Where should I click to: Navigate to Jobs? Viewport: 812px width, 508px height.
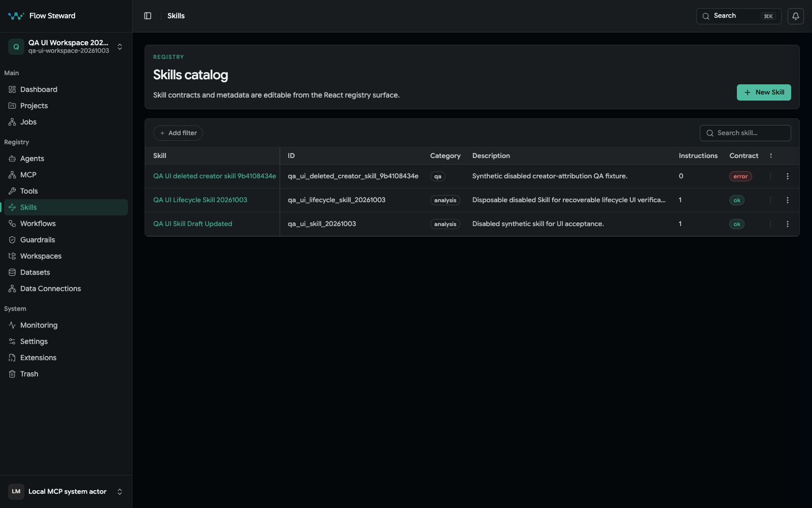tap(66, 122)
